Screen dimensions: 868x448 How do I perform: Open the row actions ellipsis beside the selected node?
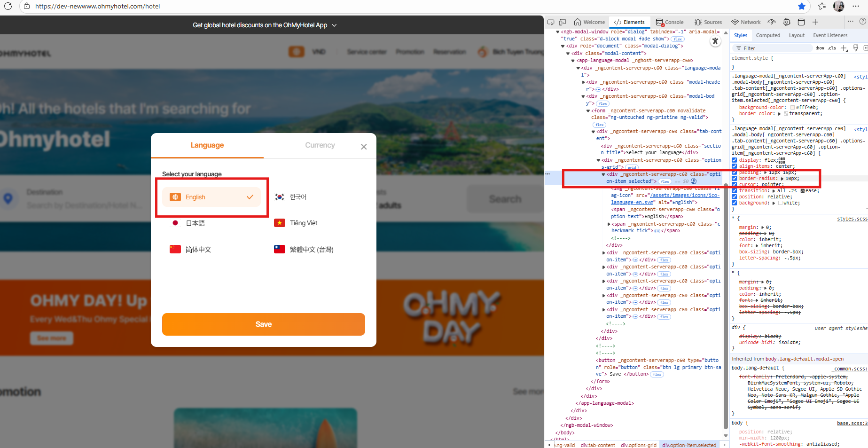click(547, 174)
